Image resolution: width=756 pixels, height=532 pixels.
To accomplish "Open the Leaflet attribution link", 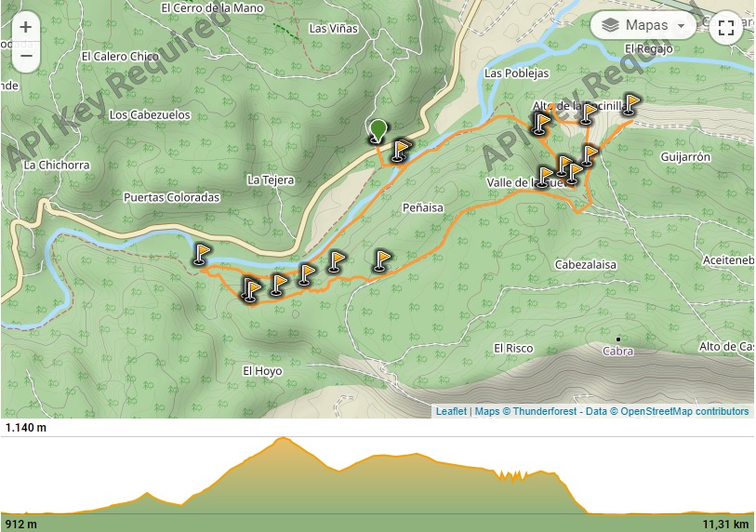I will point(451,411).
